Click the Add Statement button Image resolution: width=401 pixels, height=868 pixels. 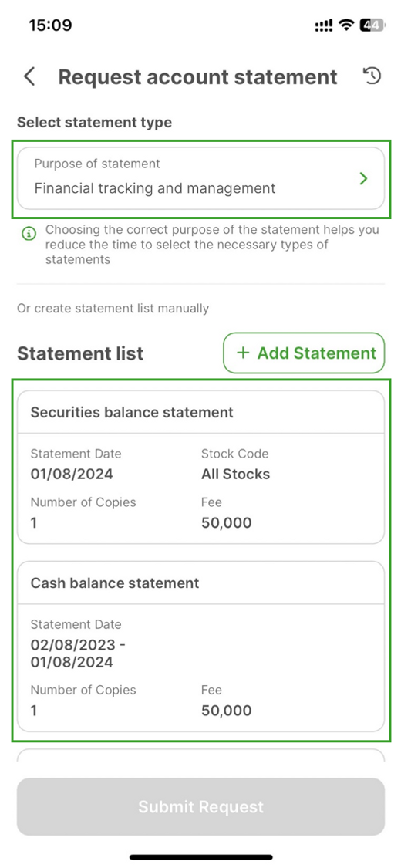coord(304,353)
